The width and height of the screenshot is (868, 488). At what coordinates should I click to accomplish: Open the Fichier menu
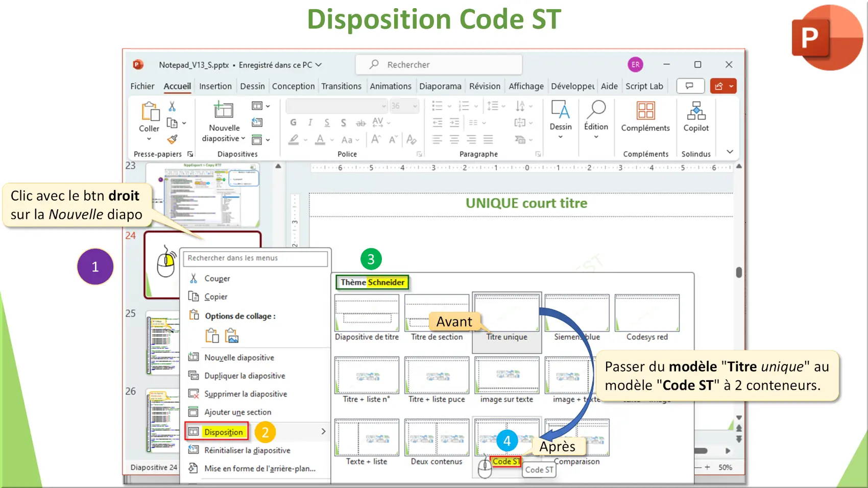(x=142, y=86)
